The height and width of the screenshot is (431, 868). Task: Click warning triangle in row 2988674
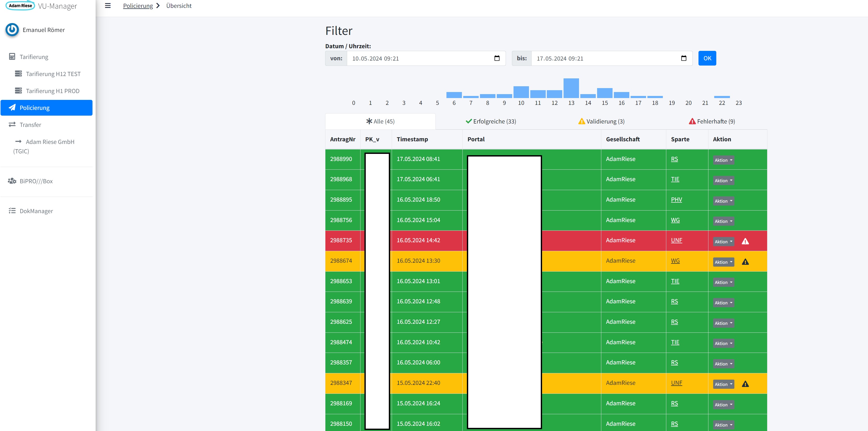745,262
